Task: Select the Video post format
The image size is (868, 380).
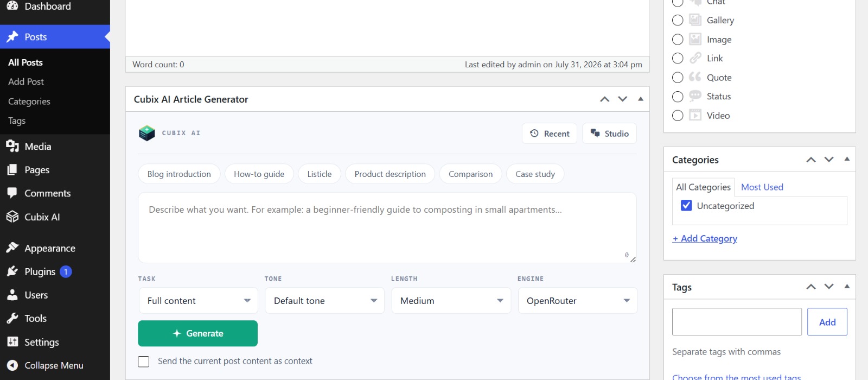Action: [x=678, y=115]
